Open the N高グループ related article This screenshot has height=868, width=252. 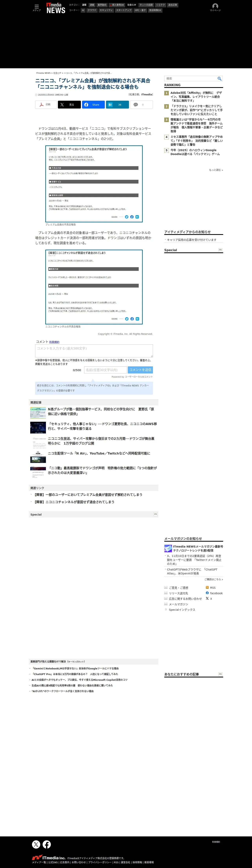pyautogui.click(x=101, y=411)
